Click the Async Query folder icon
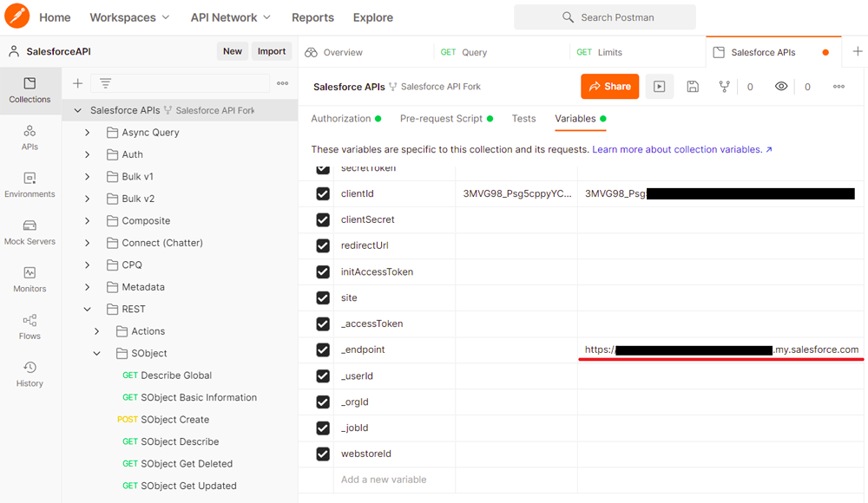 tap(112, 132)
